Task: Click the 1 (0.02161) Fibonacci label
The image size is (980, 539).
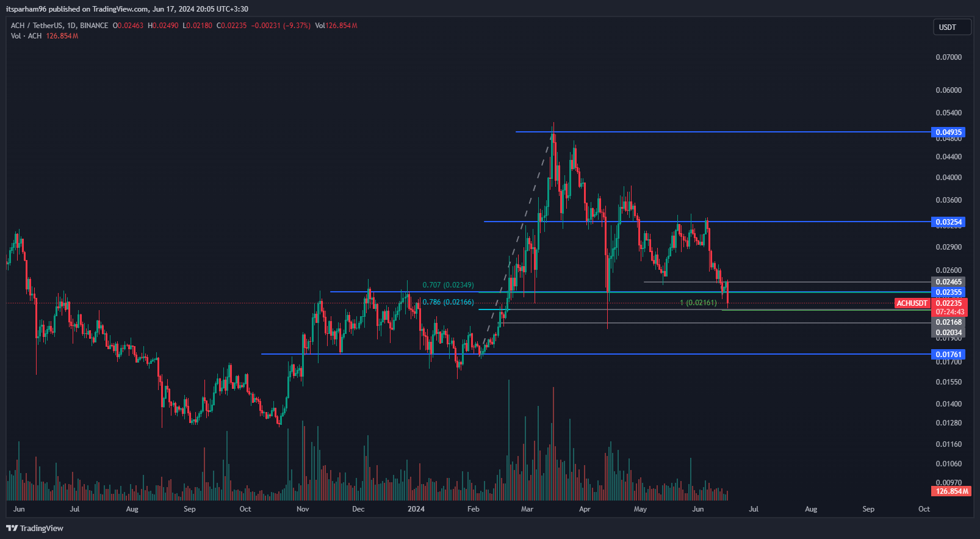Action: point(698,303)
